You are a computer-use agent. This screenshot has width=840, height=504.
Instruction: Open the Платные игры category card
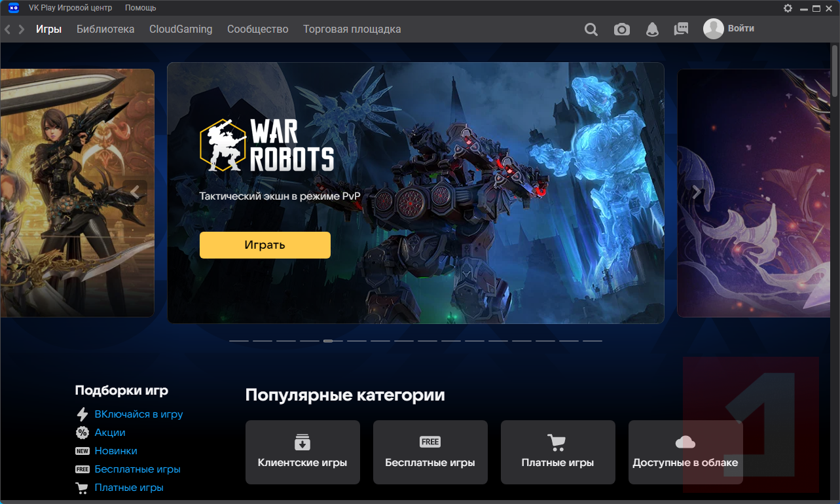coord(558,452)
